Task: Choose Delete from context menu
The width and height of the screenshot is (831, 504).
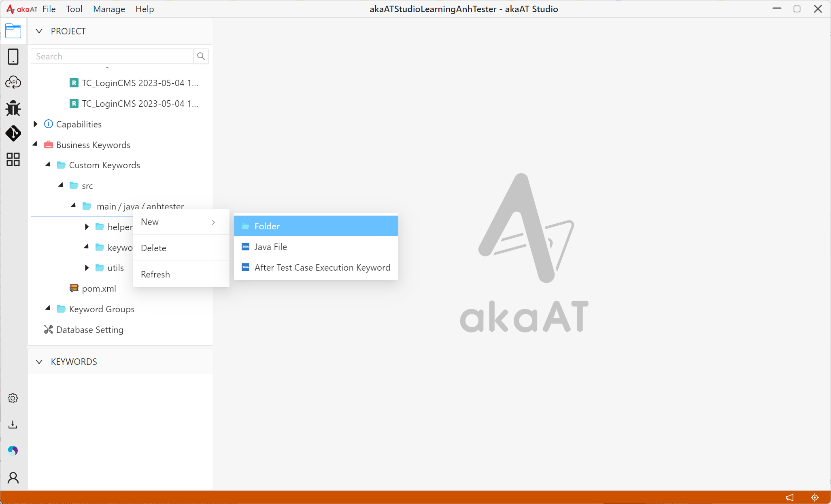Action: pyautogui.click(x=181, y=248)
